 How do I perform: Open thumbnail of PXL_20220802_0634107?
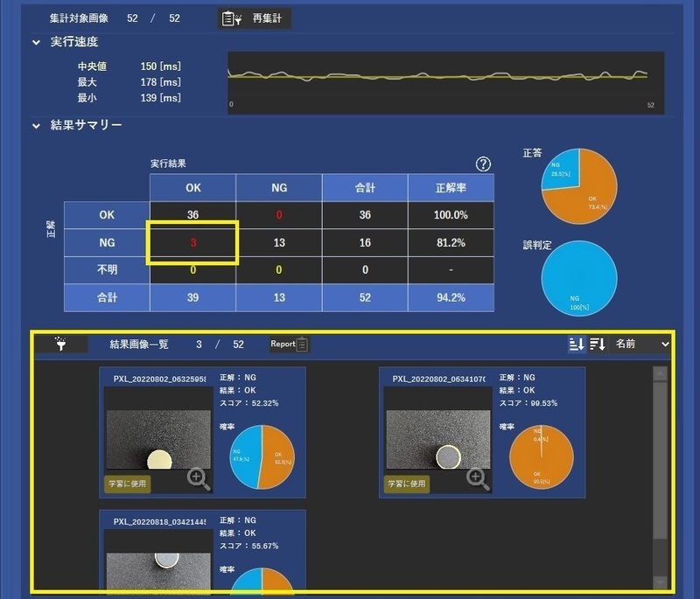tap(438, 439)
